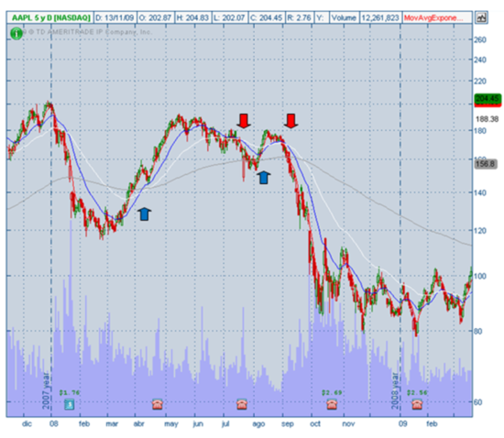Click the gray 156.8 price tag on axis
Image resolution: width=504 pixels, height=438 pixels.
tap(486, 164)
